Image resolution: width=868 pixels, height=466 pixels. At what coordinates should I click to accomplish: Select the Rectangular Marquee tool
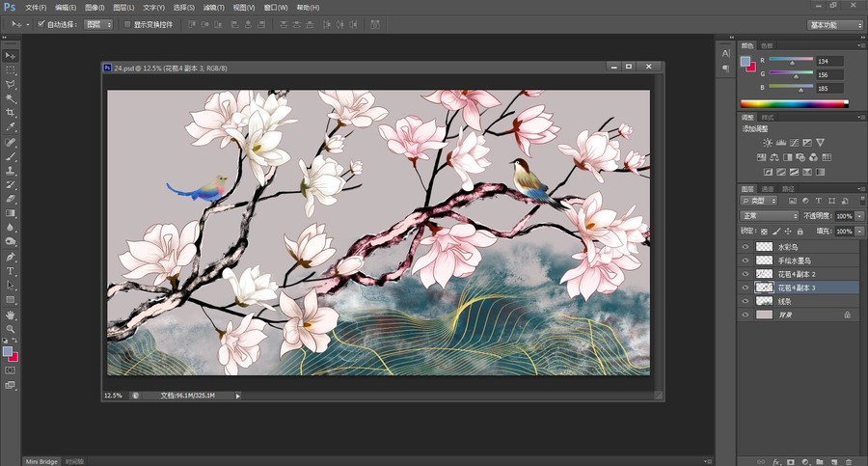[11, 70]
